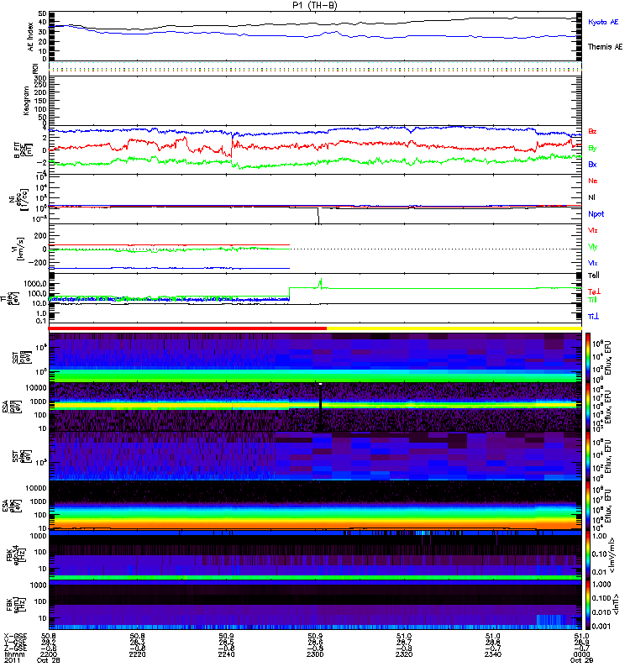The height and width of the screenshot is (672, 630).
Task: Click the 2320 time tick label
Action: 404,654
